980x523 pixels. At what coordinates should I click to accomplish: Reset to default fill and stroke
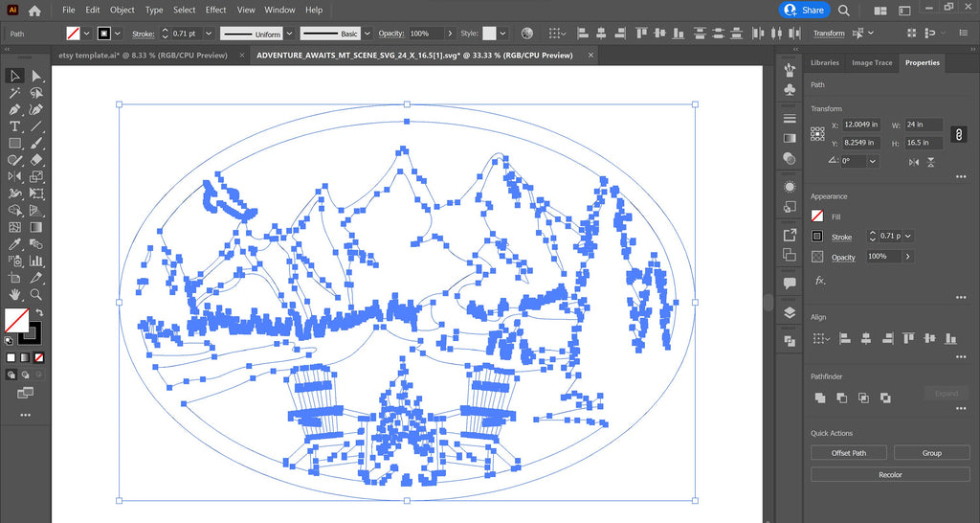pyautogui.click(x=9, y=341)
